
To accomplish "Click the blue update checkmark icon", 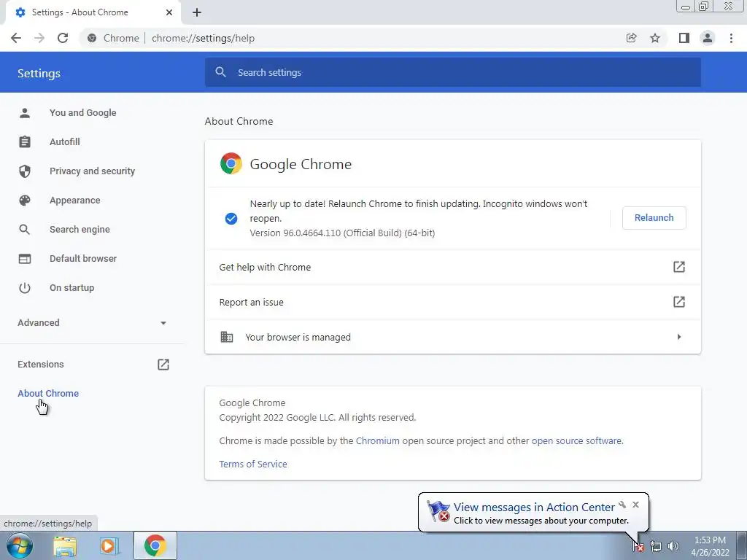I will tap(231, 219).
